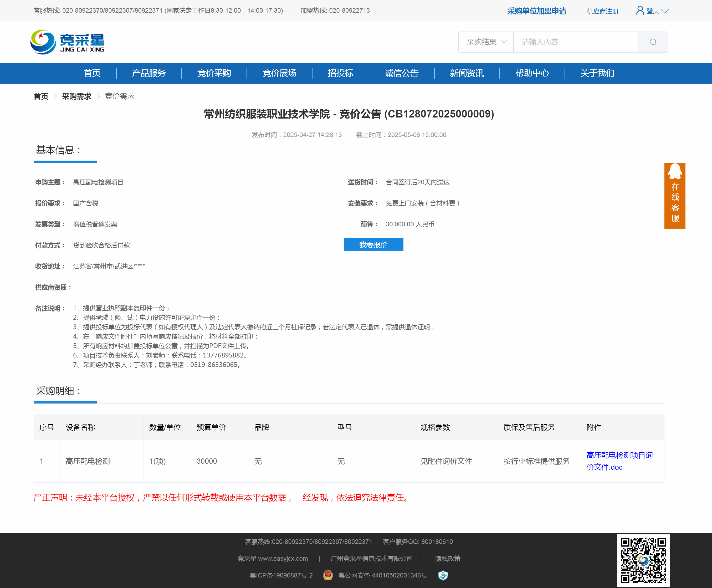
Task: Open the 招投标 navigation menu item
Action: click(340, 73)
